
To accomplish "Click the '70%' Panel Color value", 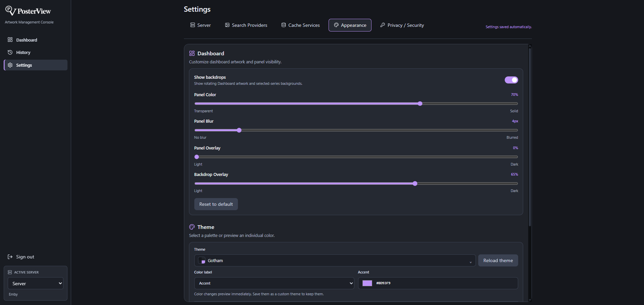I will pos(514,95).
